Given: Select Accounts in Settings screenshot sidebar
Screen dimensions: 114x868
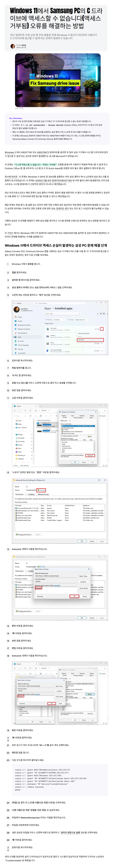Looking at the screenshot, I should coord(21,341).
